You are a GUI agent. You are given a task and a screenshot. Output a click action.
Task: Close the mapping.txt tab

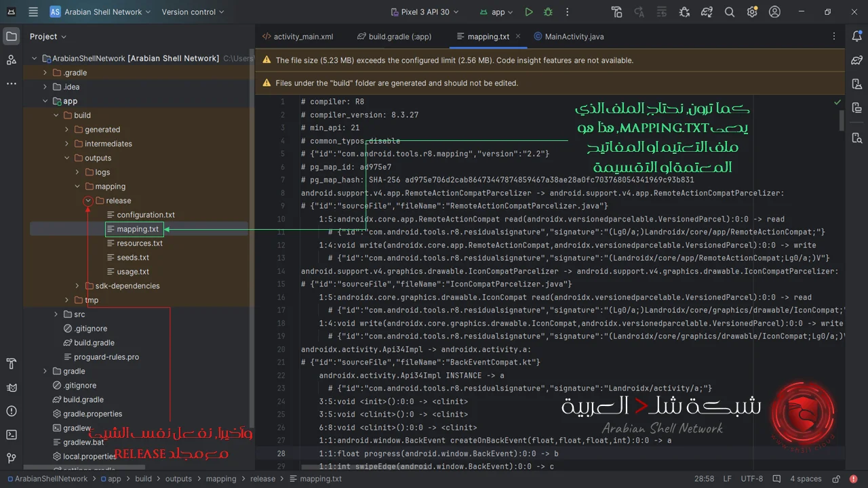click(x=517, y=37)
